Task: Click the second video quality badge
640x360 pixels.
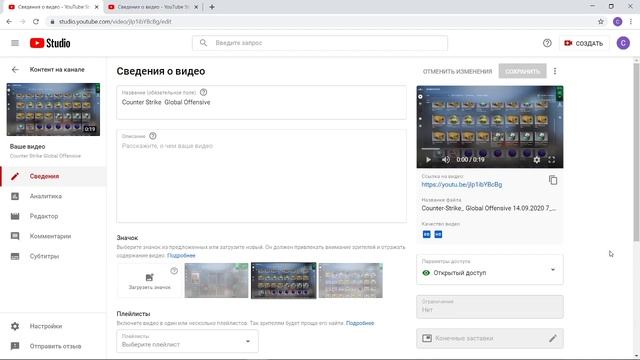Action: tap(438, 234)
